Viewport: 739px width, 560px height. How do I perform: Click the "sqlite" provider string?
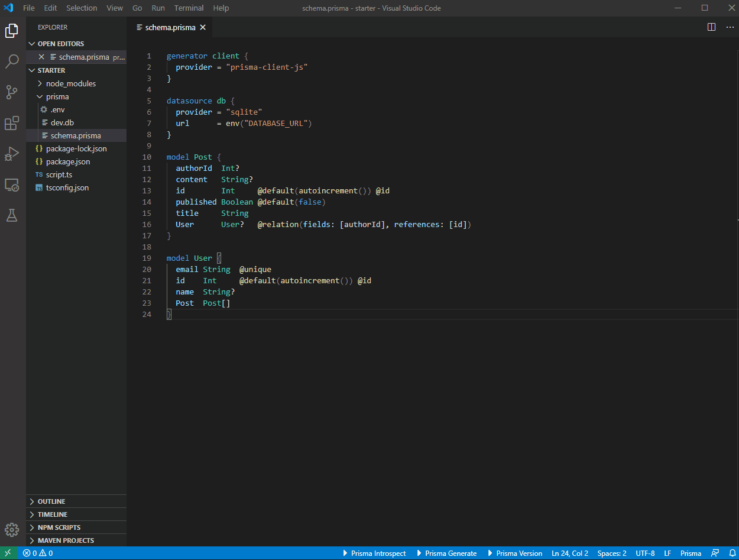(x=244, y=112)
